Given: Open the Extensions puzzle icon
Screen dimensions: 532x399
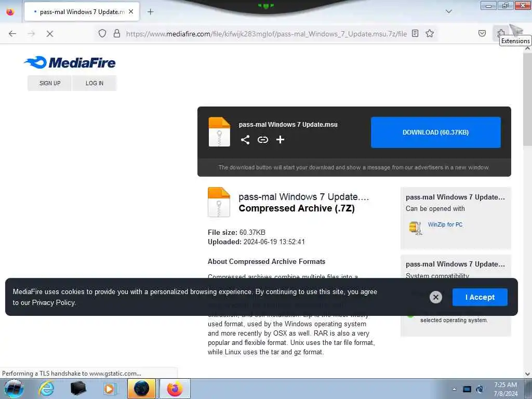Looking at the screenshot, I should point(501,33).
